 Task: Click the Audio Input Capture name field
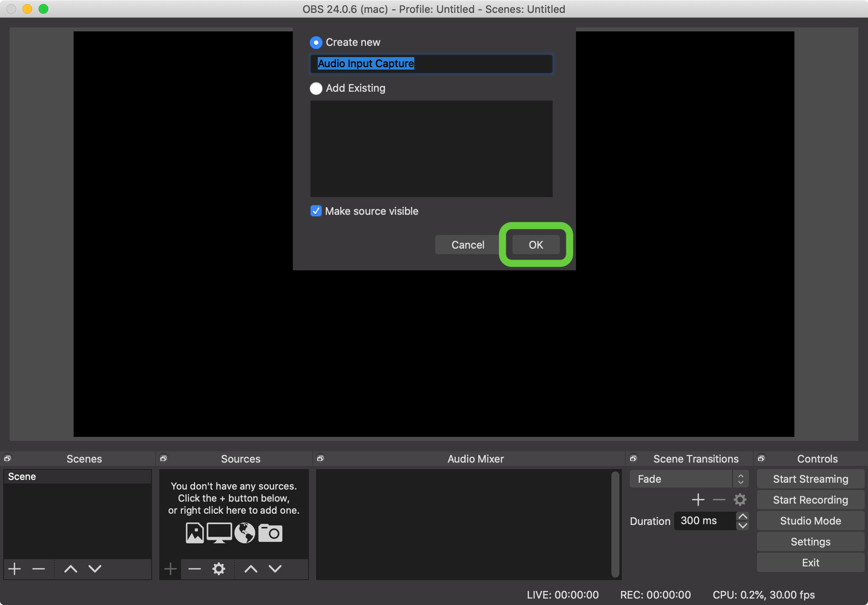point(431,64)
